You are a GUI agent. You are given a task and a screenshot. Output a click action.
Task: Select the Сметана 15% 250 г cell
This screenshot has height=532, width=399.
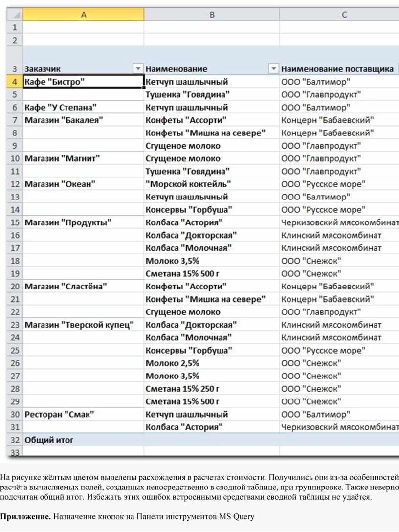(212, 389)
